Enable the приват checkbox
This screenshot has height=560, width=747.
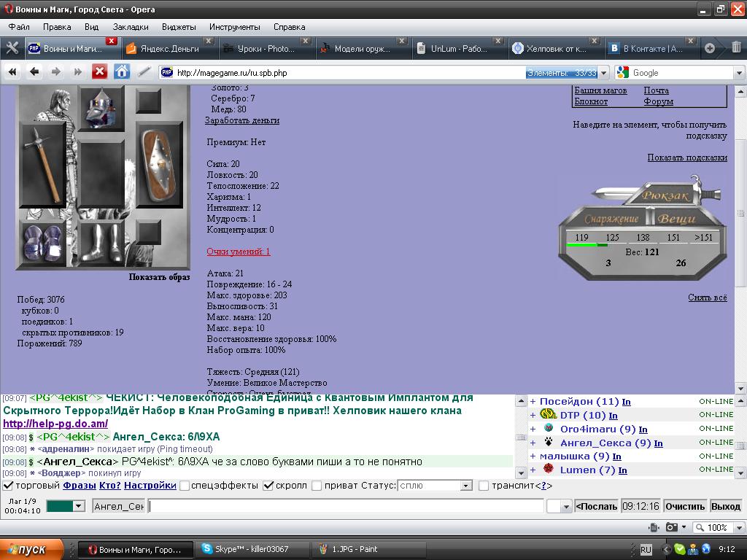(x=317, y=486)
